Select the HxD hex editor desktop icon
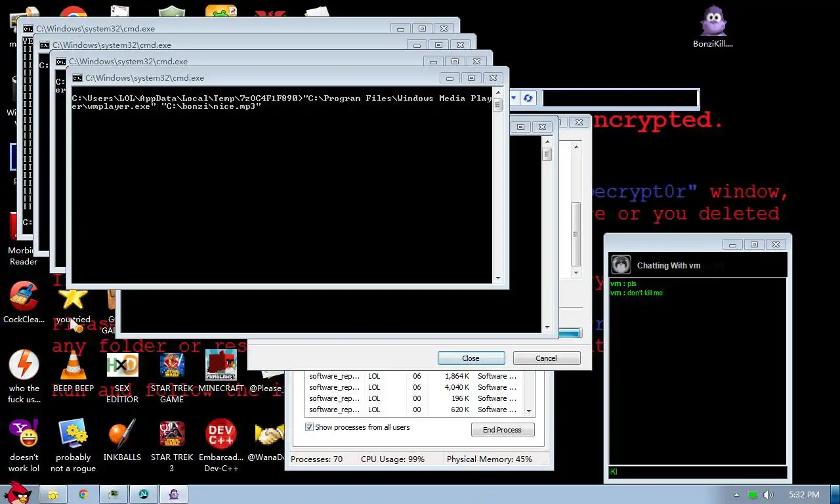Viewport: 840px width, 504px height. click(122, 377)
